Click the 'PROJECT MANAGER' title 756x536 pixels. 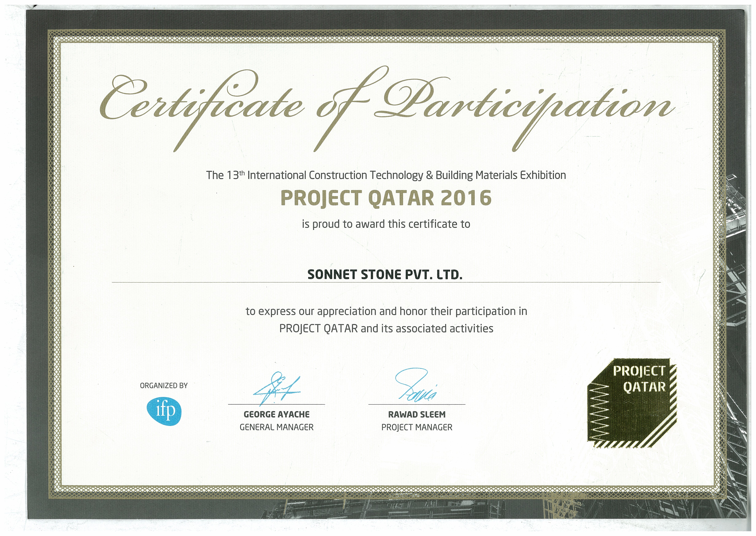417,427
